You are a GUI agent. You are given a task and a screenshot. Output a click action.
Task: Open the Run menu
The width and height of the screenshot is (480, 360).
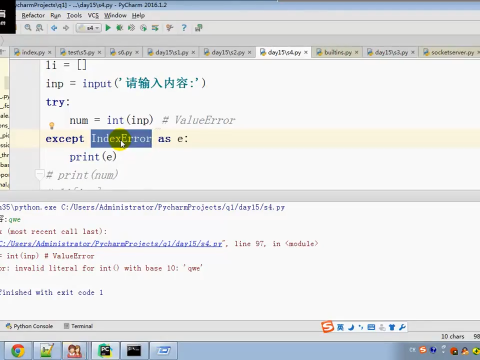(x=56, y=15)
